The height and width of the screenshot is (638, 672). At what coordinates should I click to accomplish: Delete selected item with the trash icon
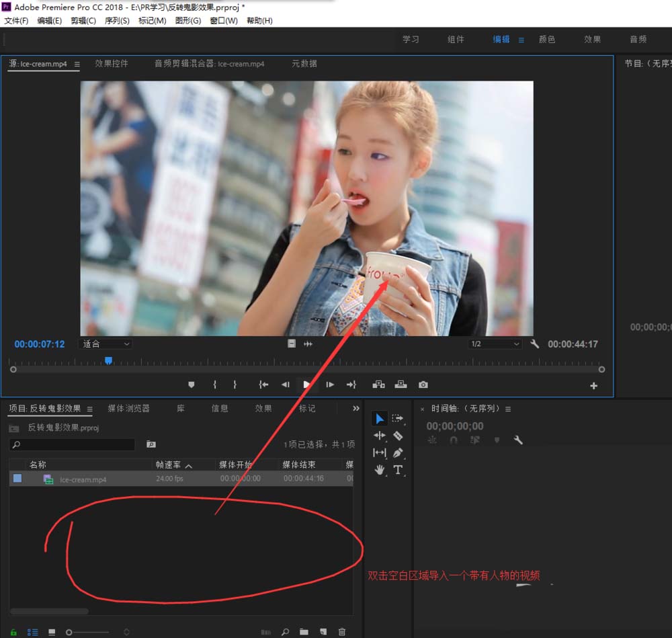342,632
